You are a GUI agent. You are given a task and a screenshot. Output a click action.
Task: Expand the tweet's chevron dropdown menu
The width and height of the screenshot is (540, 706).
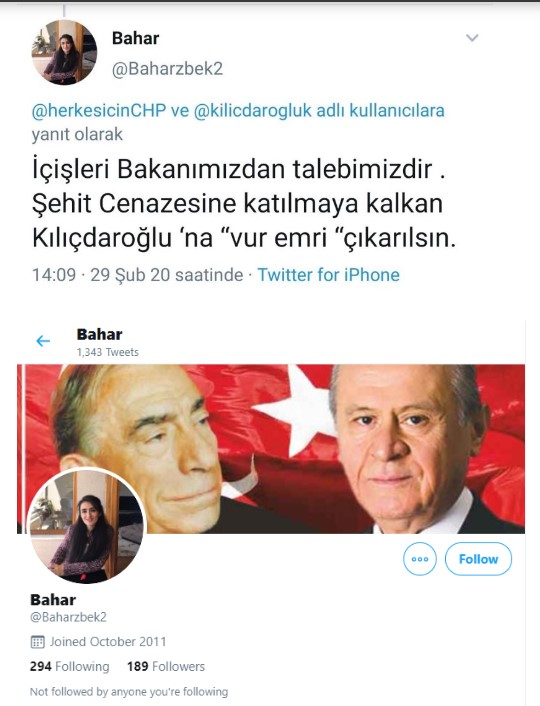472,38
